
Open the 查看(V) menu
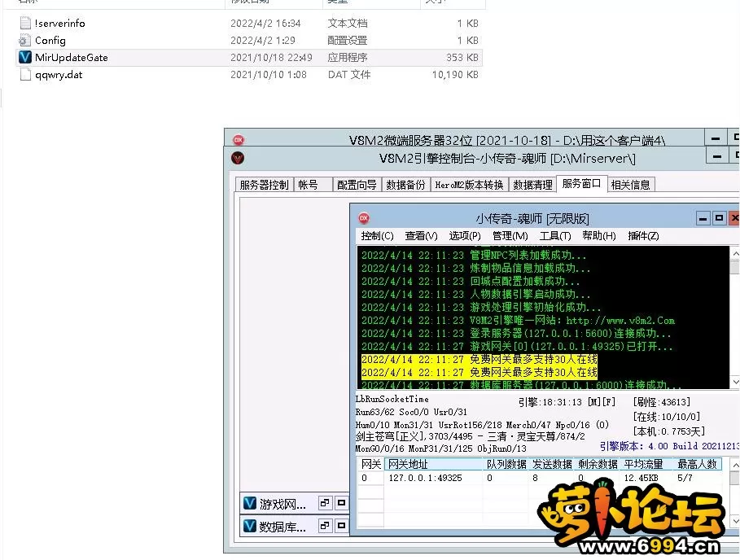coord(421,235)
